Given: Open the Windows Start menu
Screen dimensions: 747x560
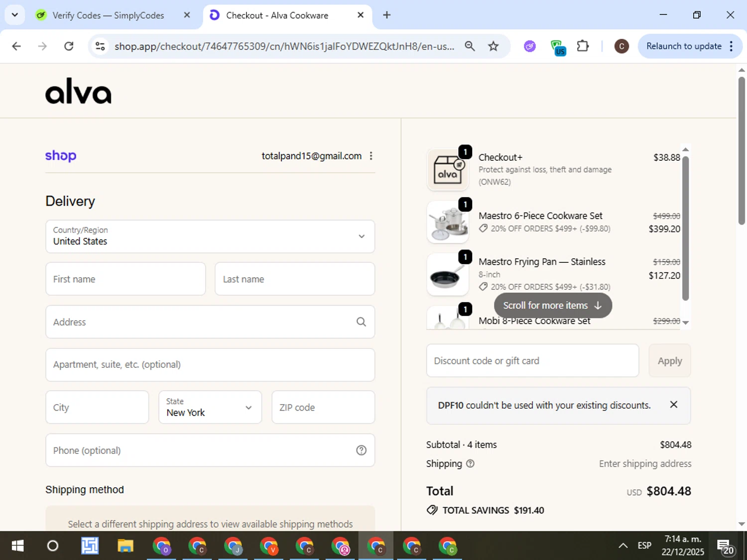Looking at the screenshot, I should point(17,546).
